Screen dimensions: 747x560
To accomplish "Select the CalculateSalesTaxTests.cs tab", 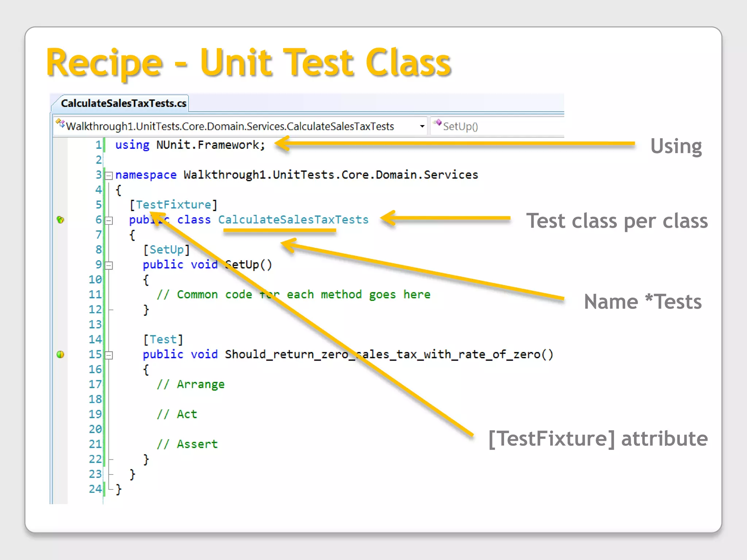I will pos(123,104).
